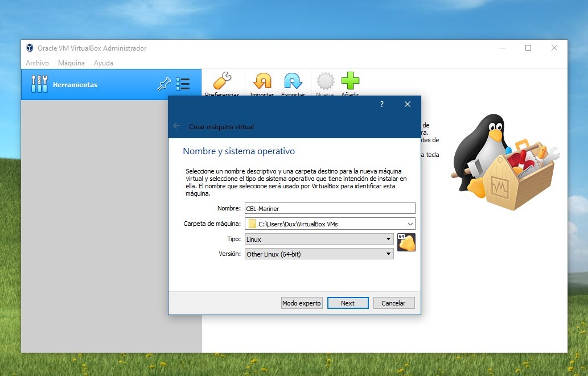588x376 pixels.
Task: Pin the Herramientas panel with pin icon
Action: pos(164,84)
